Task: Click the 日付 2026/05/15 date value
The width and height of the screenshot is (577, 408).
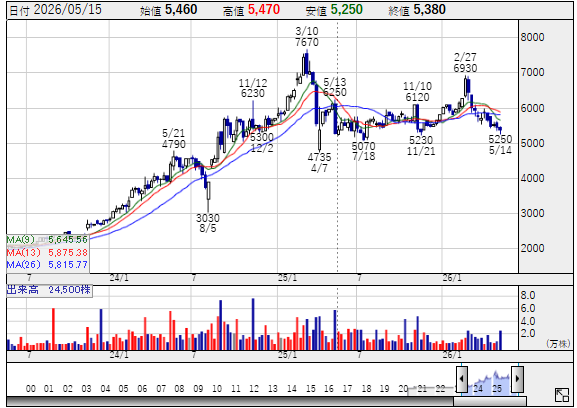Action: [x=55, y=10]
